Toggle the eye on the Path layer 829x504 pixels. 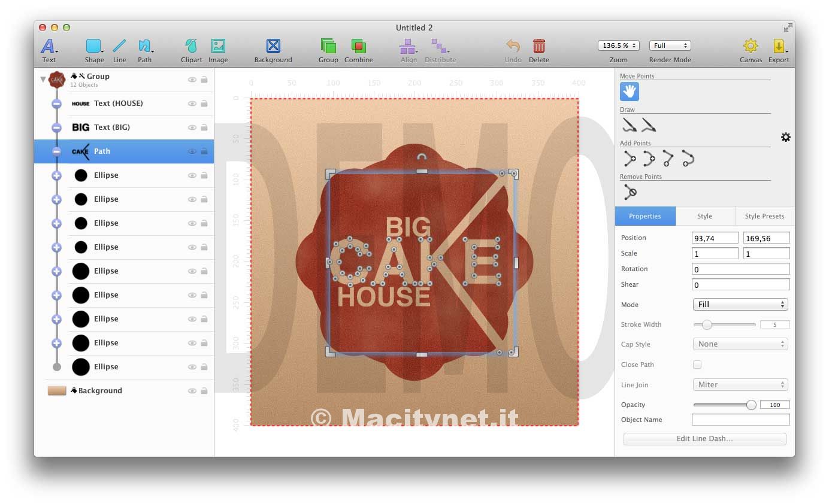point(192,151)
